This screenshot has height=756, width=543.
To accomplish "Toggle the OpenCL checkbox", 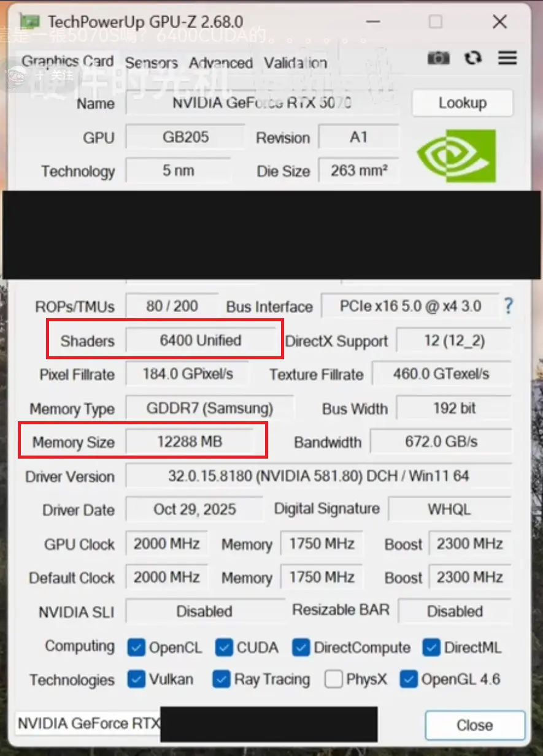I will 136,647.
